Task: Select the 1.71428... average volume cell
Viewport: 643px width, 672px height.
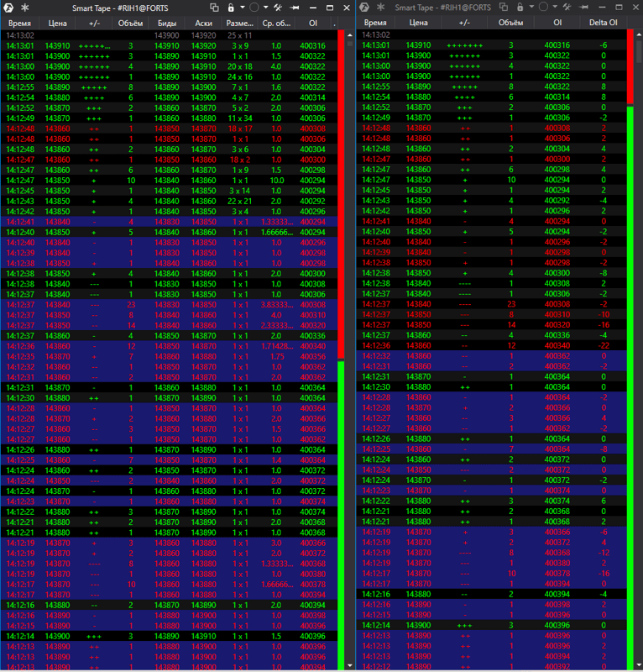Action: tap(276, 346)
